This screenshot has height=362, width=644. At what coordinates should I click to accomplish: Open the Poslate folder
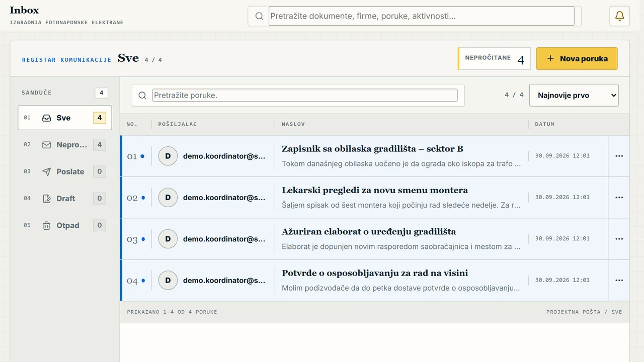click(65, 171)
